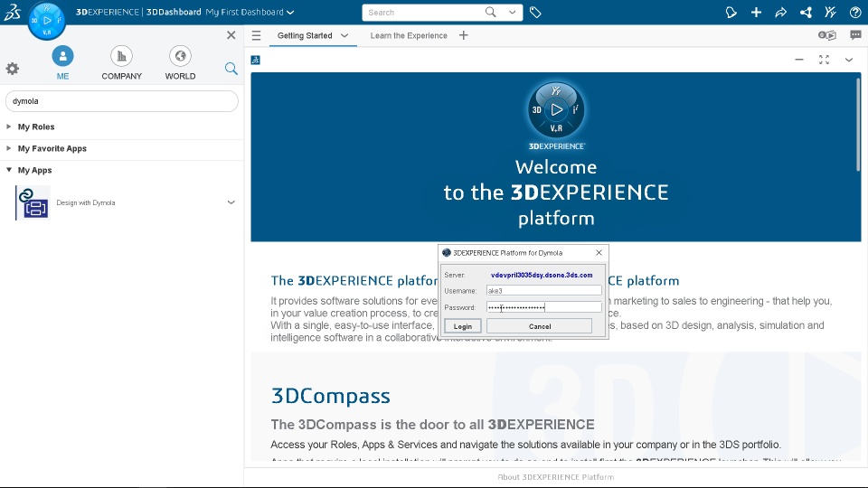This screenshot has height=488, width=868.
Task: Click the server name vdevpril3035dsy.dsone.3ds.com
Action: pyautogui.click(x=542, y=275)
